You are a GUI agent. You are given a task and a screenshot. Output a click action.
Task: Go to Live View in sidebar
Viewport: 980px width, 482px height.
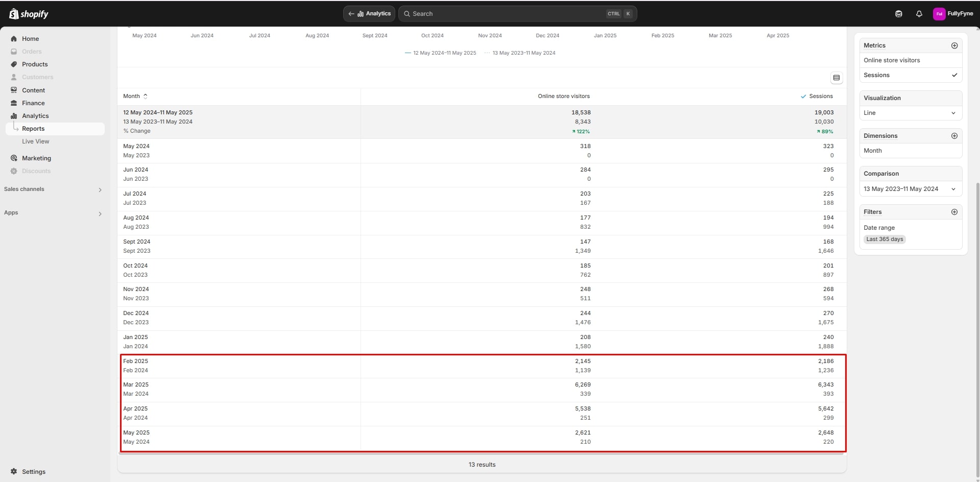36,141
